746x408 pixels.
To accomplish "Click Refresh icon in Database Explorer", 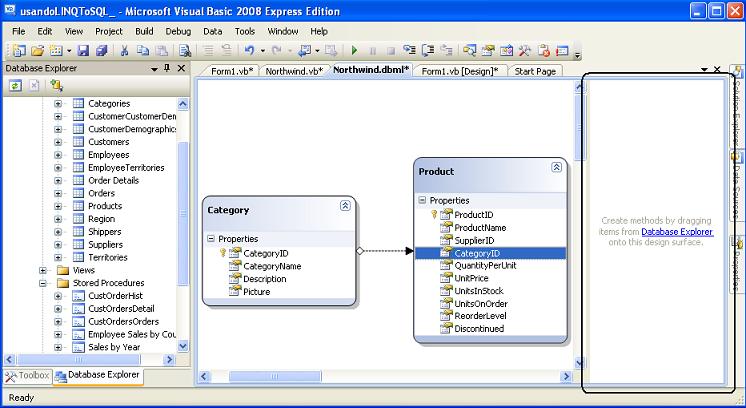I will coord(16,86).
